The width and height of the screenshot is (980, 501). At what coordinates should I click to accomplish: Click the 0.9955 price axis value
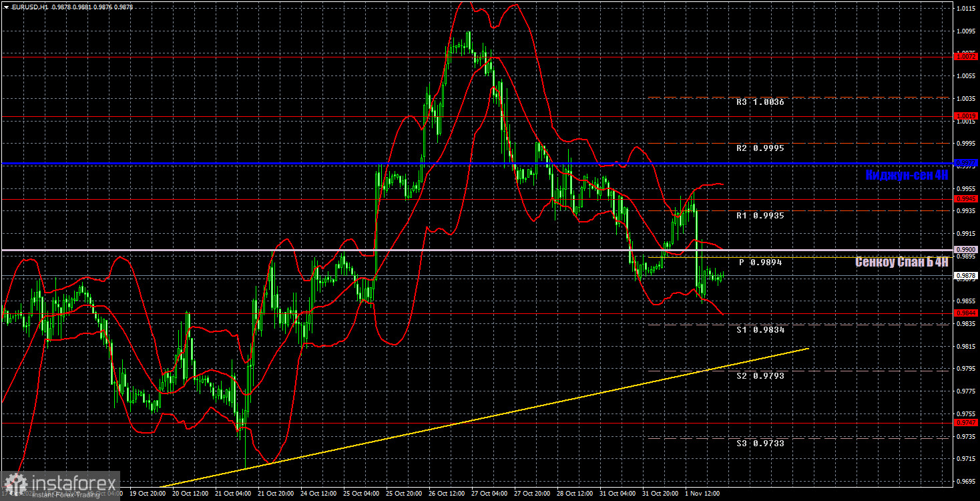pyautogui.click(x=966, y=188)
